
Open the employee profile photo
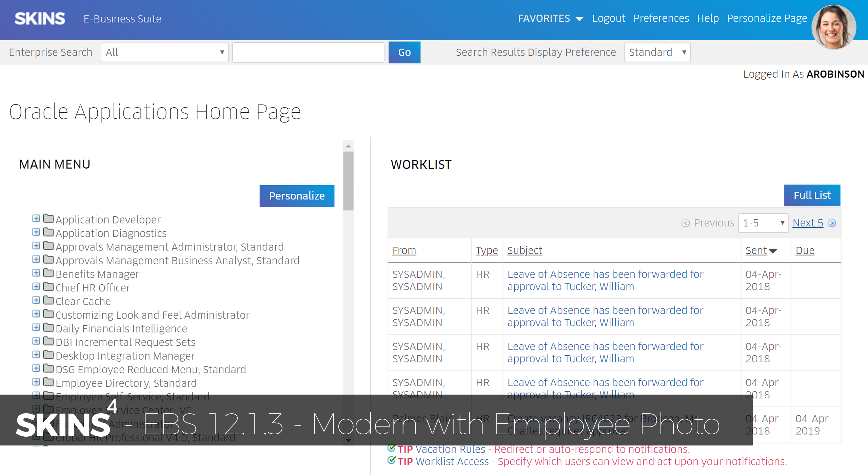pyautogui.click(x=834, y=27)
